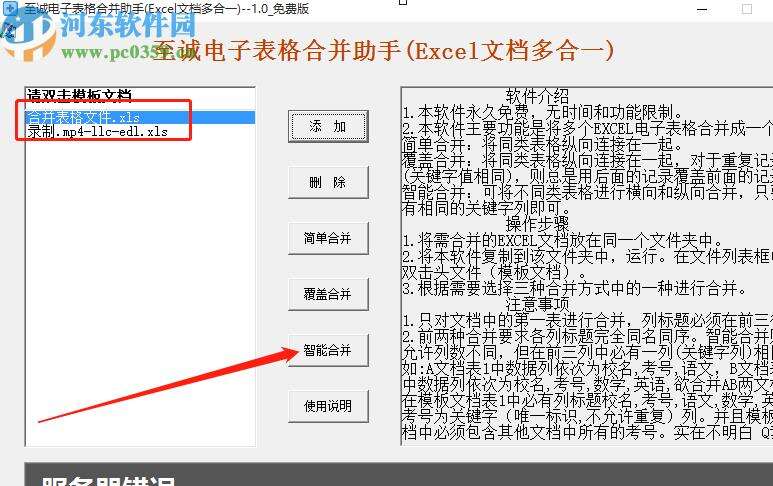Start 智能合并 smart merge

coord(328,350)
